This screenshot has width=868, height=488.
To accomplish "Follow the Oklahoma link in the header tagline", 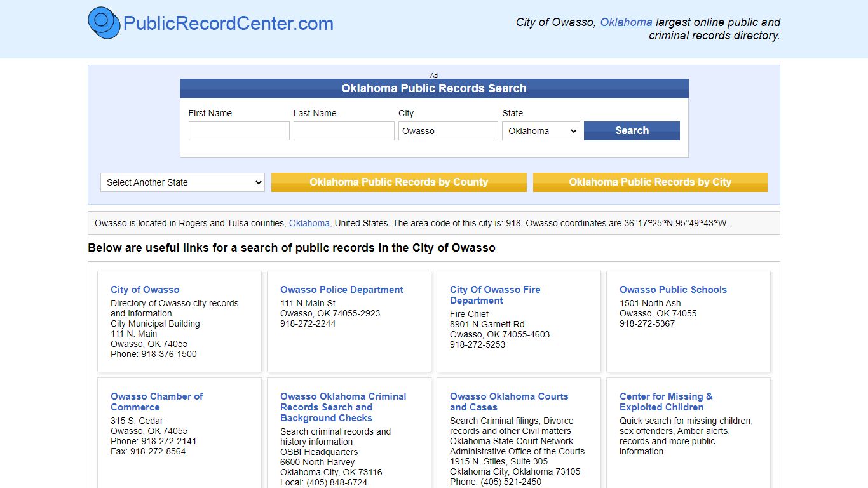I will coord(626,22).
